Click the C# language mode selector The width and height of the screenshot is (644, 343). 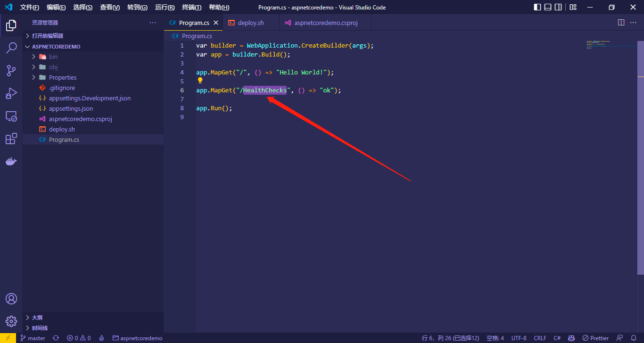[557, 338]
